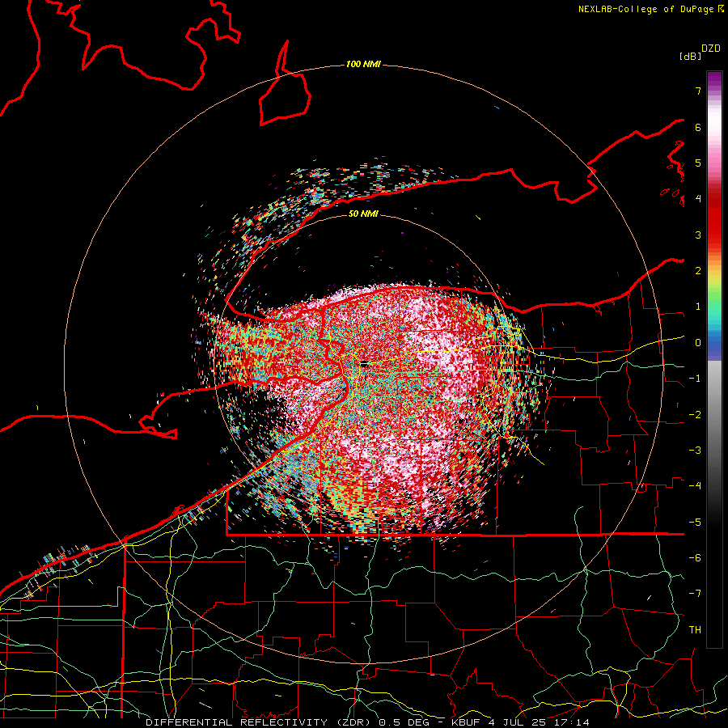Click the TH threshold label on legend
This screenshot has height=728, width=728.
[x=695, y=630]
